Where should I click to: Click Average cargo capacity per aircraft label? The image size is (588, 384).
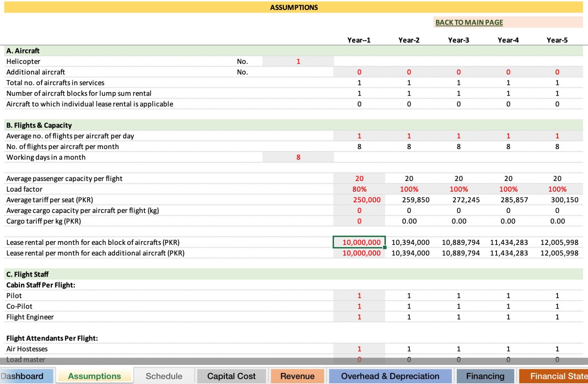[83, 210]
